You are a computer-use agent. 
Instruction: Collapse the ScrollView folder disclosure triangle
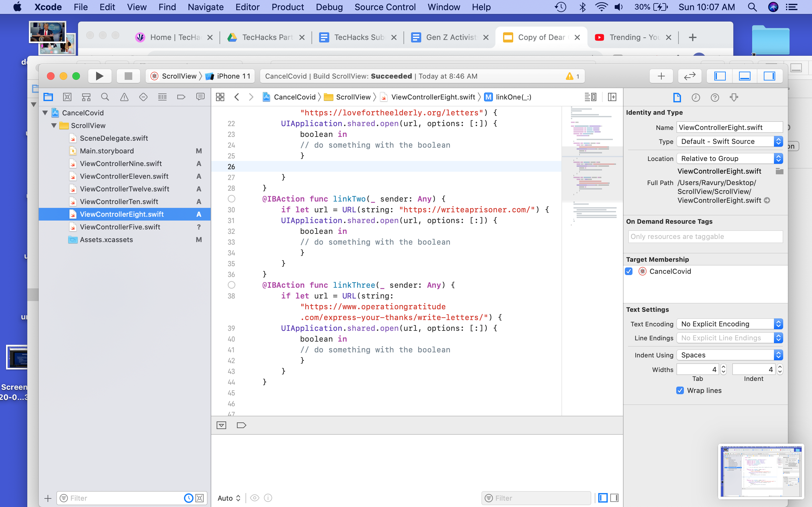click(54, 125)
